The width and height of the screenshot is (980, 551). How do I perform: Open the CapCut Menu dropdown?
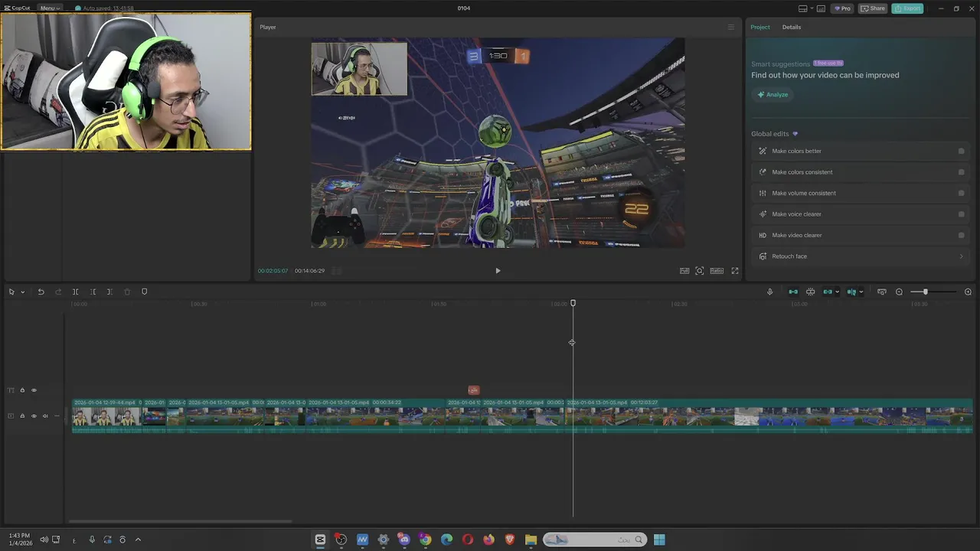point(50,8)
